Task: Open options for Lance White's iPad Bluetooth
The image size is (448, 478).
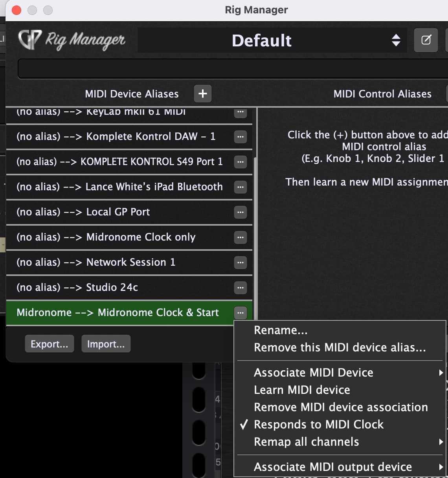Action: point(240,187)
